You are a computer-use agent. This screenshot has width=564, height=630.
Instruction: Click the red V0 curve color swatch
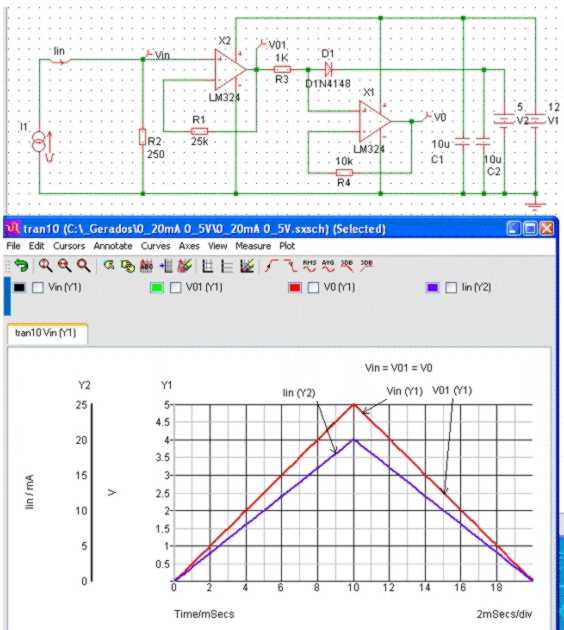coord(295,288)
